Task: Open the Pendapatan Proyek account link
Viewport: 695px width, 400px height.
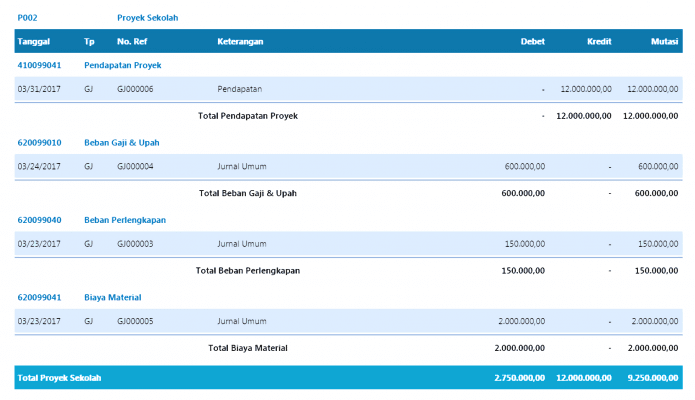Action: 122,65
